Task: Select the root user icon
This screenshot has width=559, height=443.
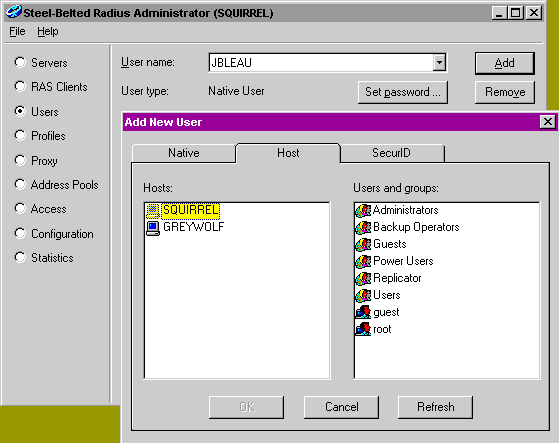Action: click(363, 329)
